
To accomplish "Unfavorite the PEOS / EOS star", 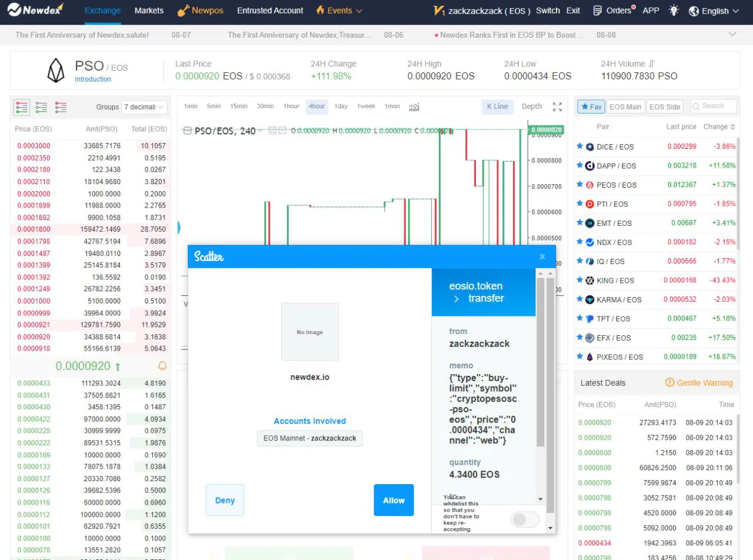I will tap(579, 185).
